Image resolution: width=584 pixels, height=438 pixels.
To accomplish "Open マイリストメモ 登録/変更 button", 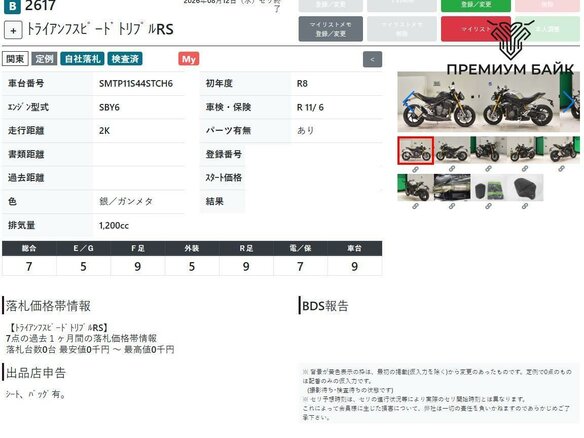I will 330,29.
